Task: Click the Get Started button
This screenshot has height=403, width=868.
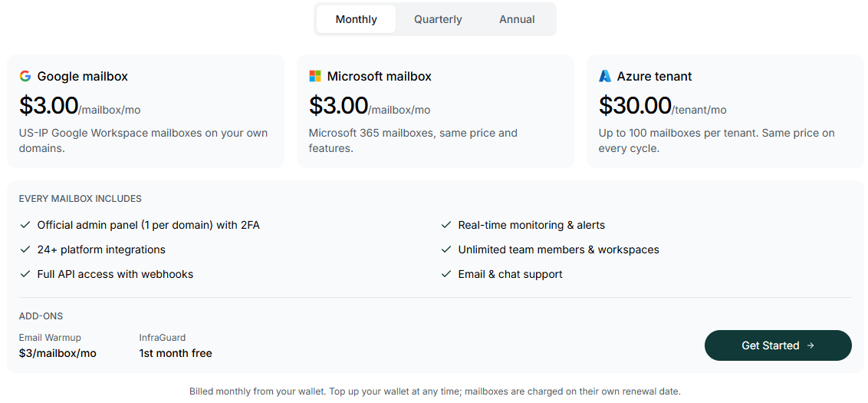Action: click(778, 345)
